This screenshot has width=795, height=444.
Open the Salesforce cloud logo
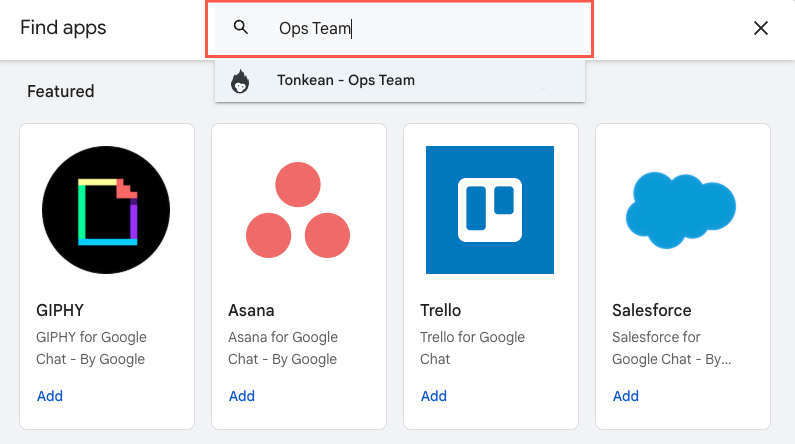pos(681,210)
